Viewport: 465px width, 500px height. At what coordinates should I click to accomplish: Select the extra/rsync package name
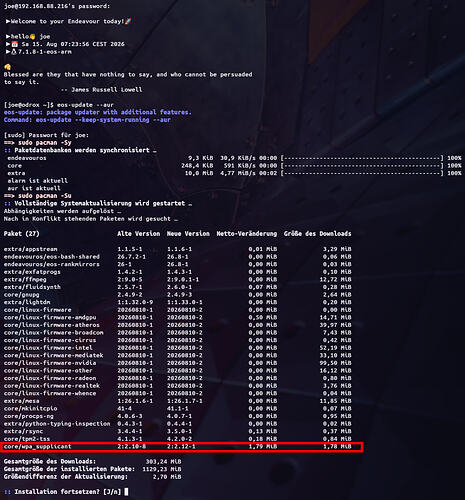[23, 431]
